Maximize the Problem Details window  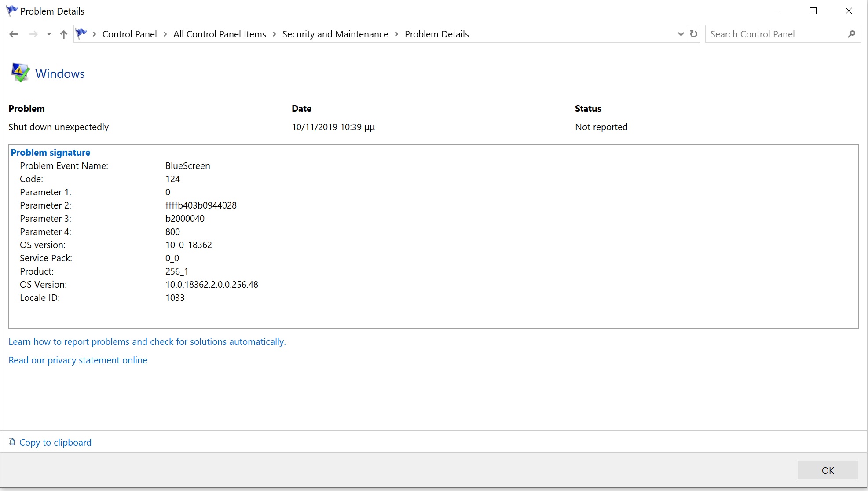pos(813,11)
